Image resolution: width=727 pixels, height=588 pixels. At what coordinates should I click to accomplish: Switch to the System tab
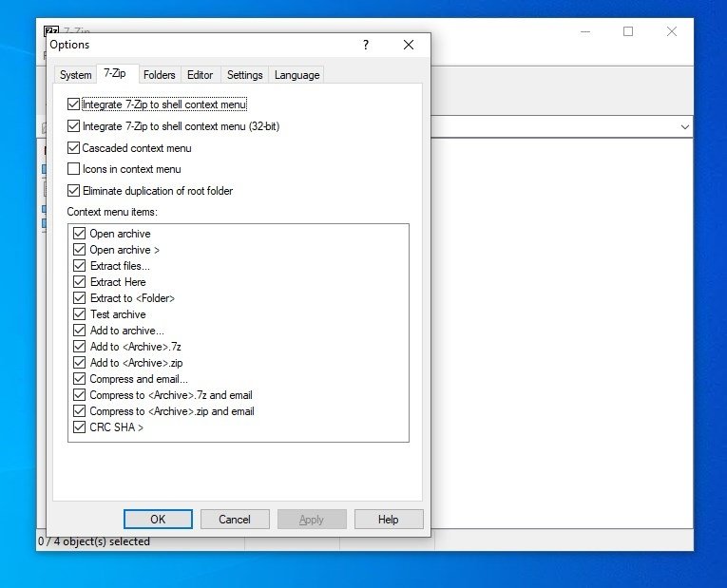coord(75,75)
